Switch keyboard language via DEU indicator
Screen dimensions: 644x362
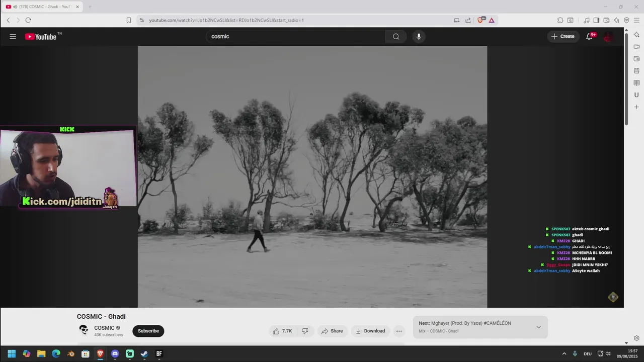point(587,354)
